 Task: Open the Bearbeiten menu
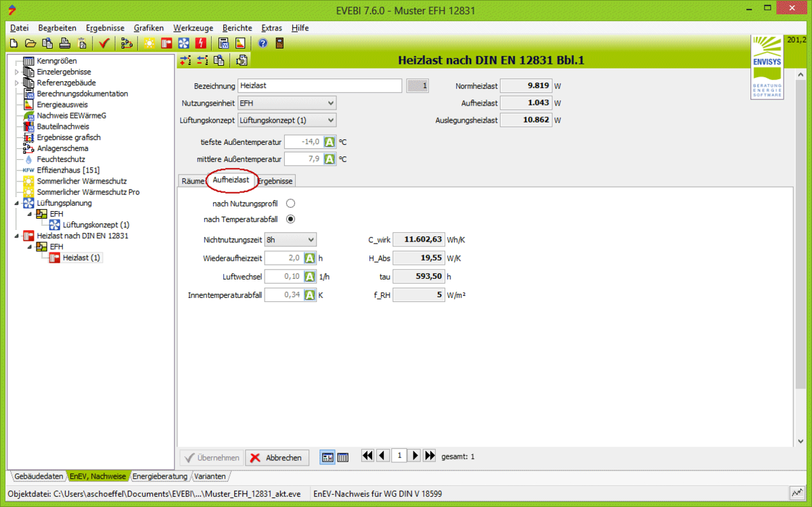point(58,28)
